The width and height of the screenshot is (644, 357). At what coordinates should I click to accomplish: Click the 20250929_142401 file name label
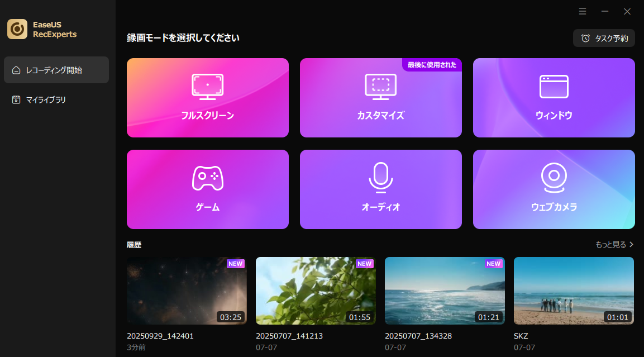(160, 336)
